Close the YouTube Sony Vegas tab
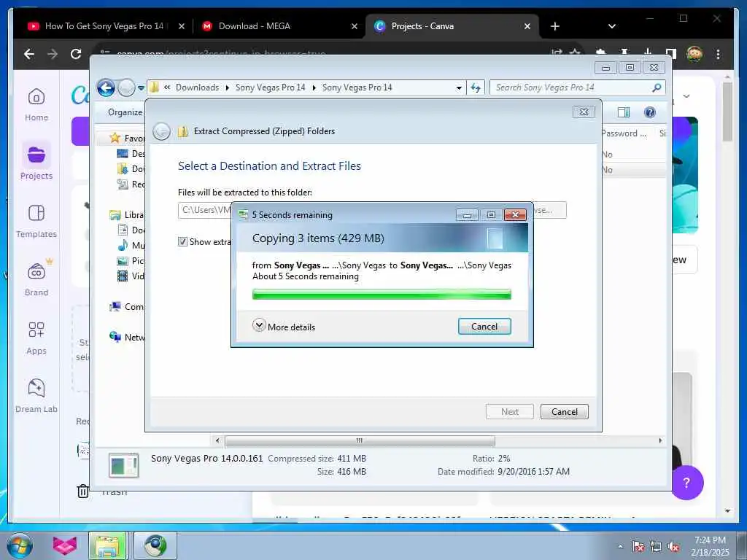The width and height of the screenshot is (747, 560). (181, 26)
